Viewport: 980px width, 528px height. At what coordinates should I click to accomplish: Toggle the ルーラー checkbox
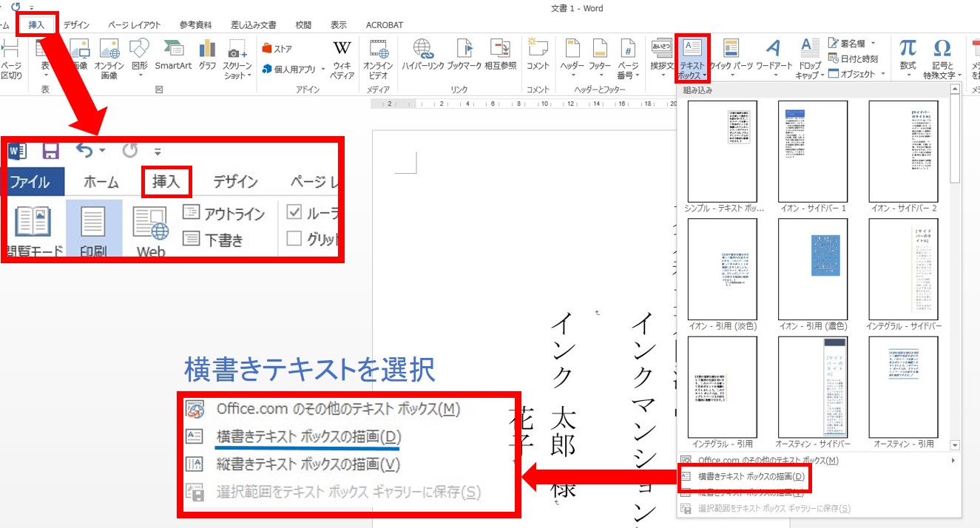pos(294,213)
